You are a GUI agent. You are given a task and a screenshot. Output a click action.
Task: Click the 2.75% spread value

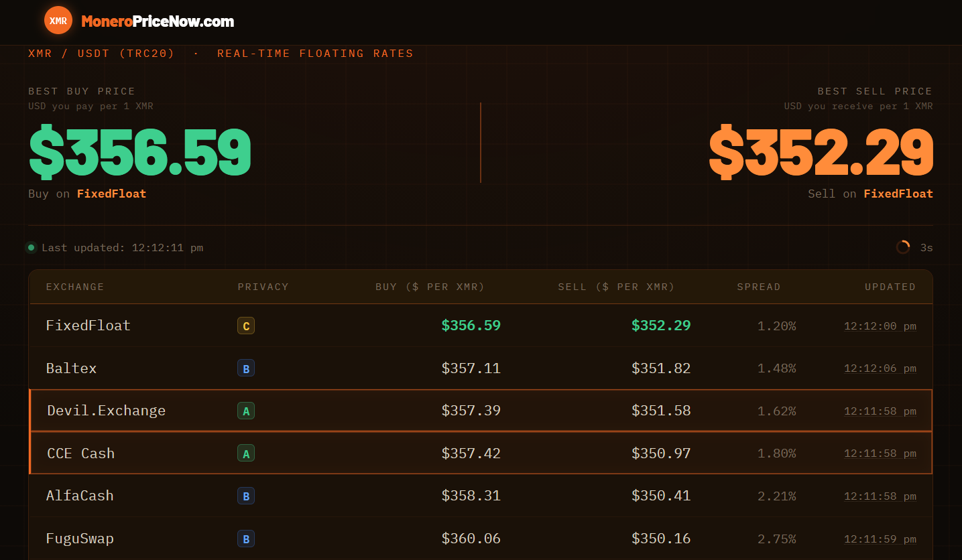click(x=777, y=539)
